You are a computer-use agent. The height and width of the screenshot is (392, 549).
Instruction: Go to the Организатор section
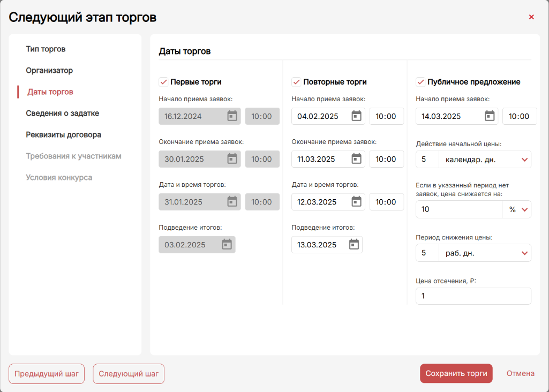pyautogui.click(x=49, y=70)
